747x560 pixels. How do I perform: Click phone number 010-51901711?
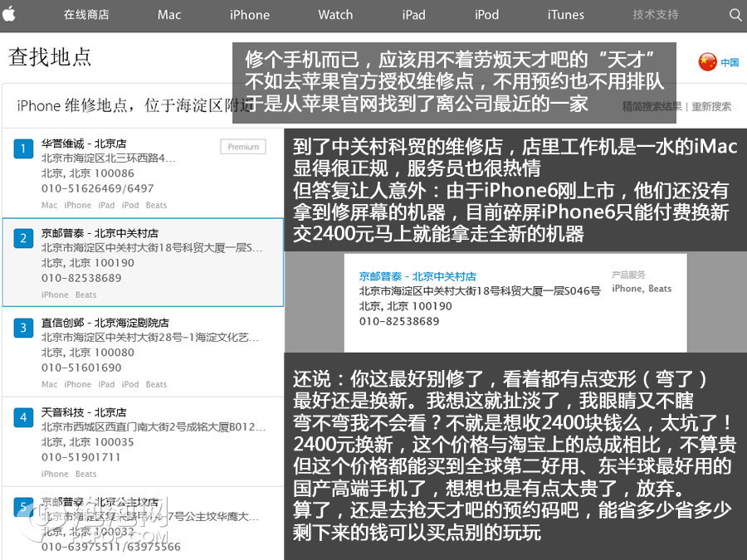[81, 457]
